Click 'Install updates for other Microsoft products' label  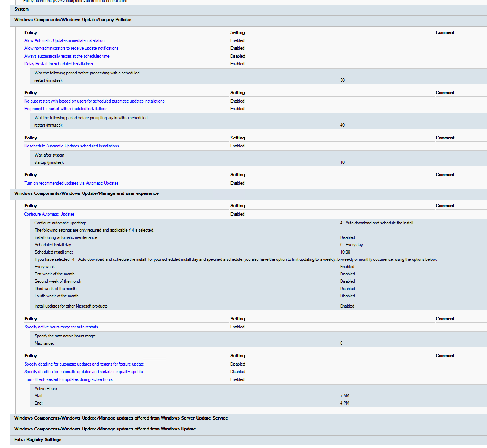click(71, 306)
